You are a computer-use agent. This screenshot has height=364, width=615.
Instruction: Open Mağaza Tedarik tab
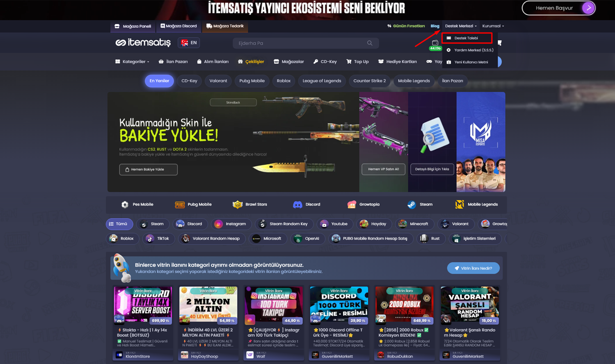(225, 26)
